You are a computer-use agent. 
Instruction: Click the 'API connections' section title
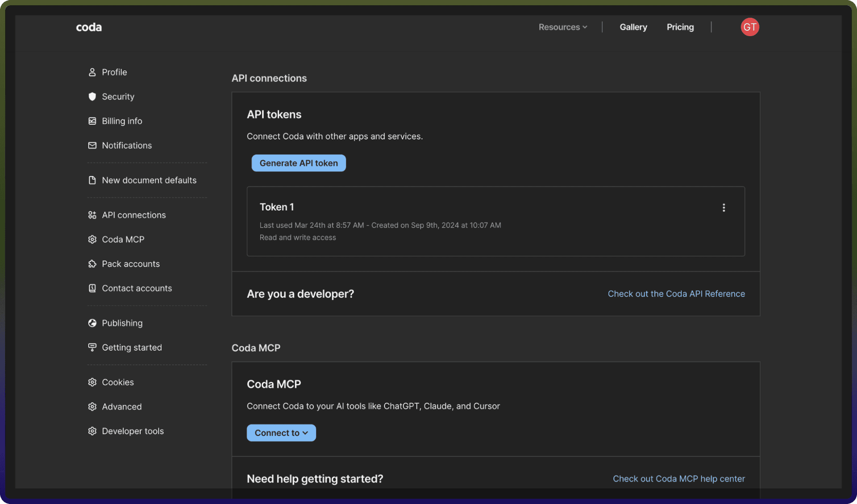tap(269, 78)
